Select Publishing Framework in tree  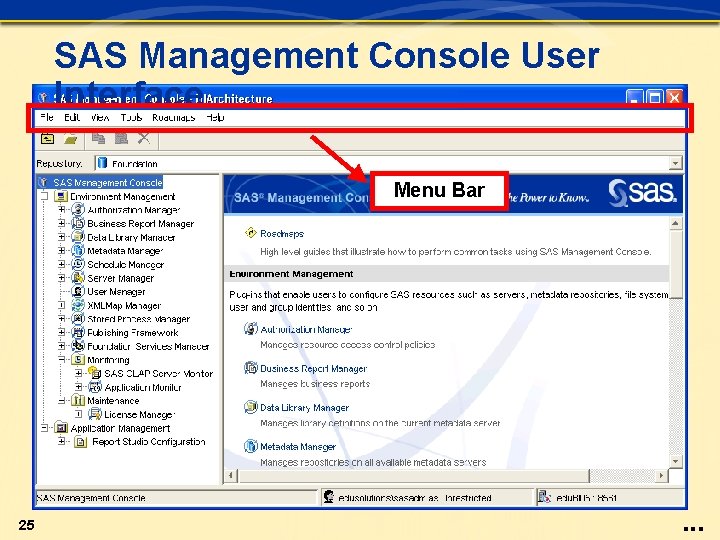133,332
